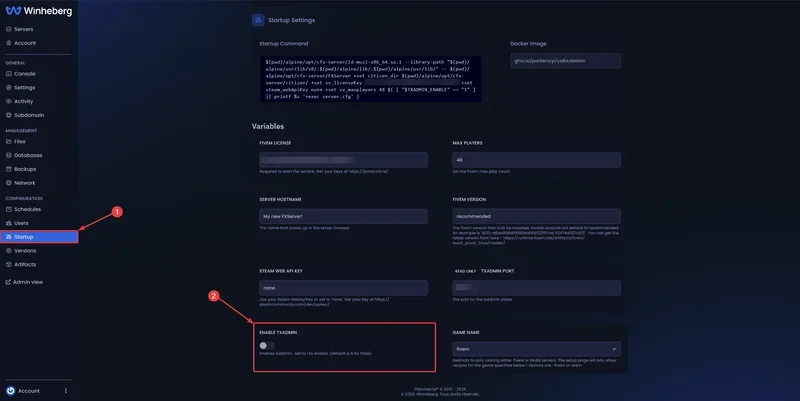Toggle the Enable TxAdmin switch
The width and height of the screenshot is (800, 401).
click(266, 345)
